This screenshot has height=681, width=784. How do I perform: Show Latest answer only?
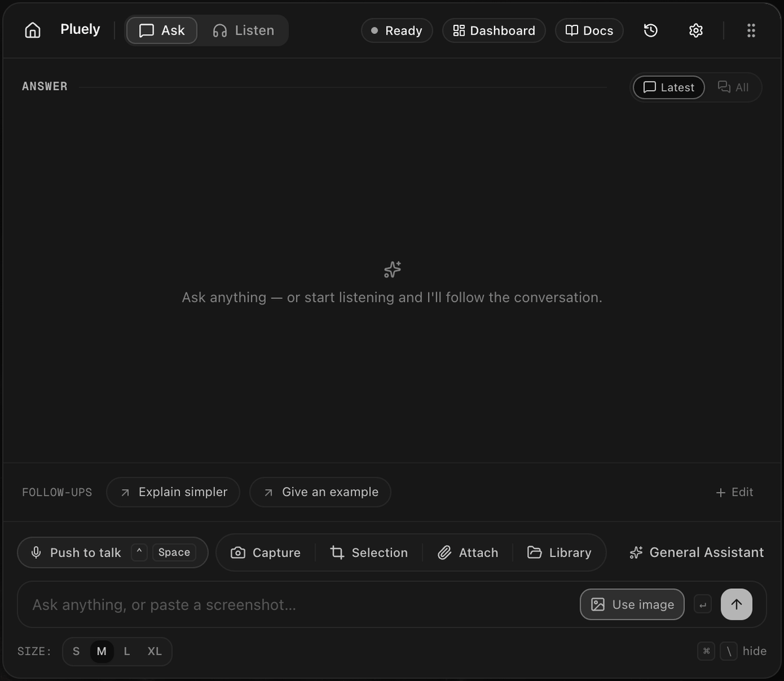tap(668, 87)
